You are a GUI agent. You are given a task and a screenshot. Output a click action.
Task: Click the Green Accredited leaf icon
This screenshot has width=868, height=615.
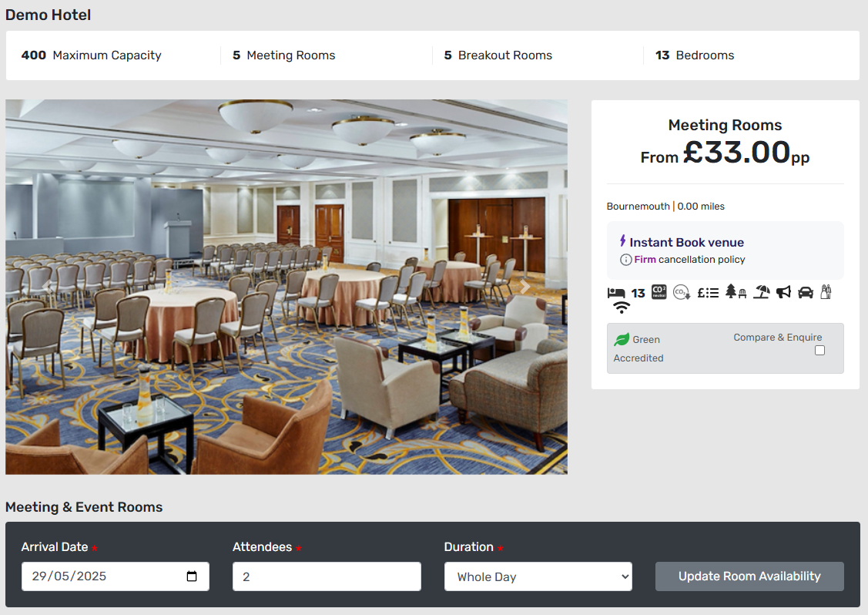tap(622, 339)
